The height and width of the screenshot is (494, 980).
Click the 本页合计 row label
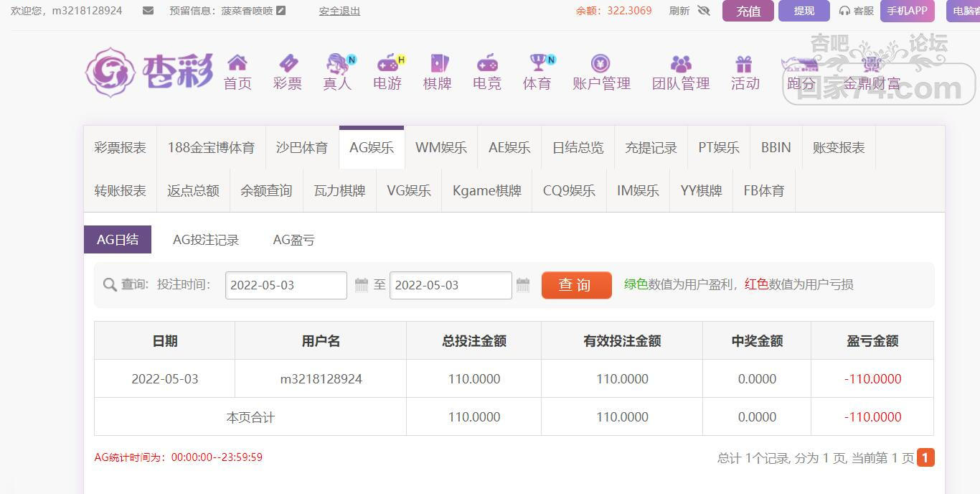click(x=250, y=417)
